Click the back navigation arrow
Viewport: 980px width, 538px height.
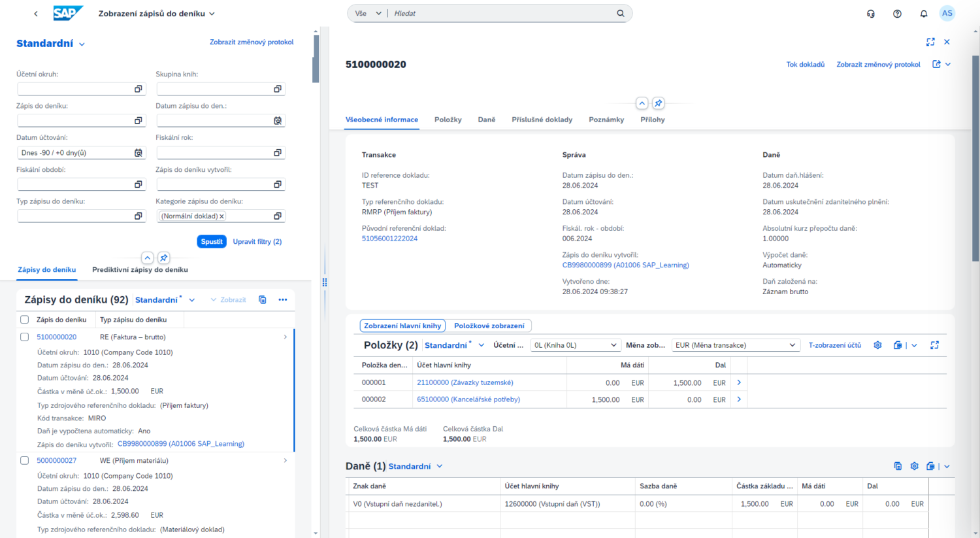36,14
